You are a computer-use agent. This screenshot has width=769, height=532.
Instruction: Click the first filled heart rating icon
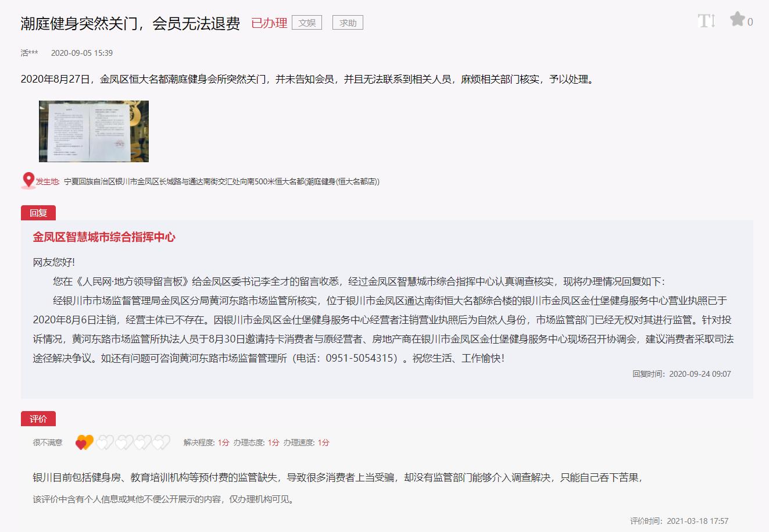(84, 443)
